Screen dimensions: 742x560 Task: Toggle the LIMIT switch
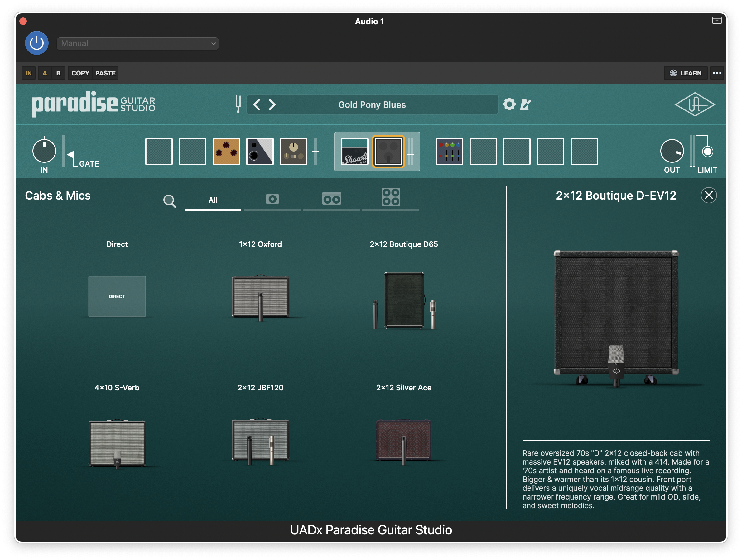(707, 152)
